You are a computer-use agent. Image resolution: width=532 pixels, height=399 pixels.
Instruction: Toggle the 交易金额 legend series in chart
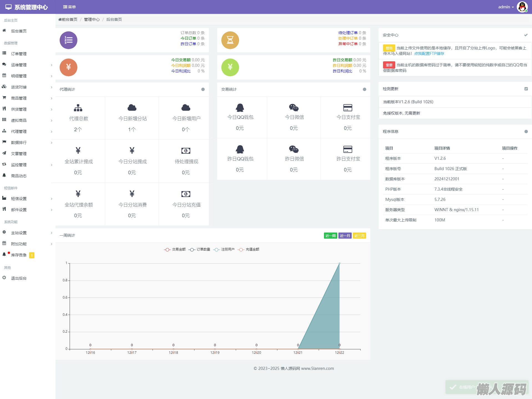point(175,249)
